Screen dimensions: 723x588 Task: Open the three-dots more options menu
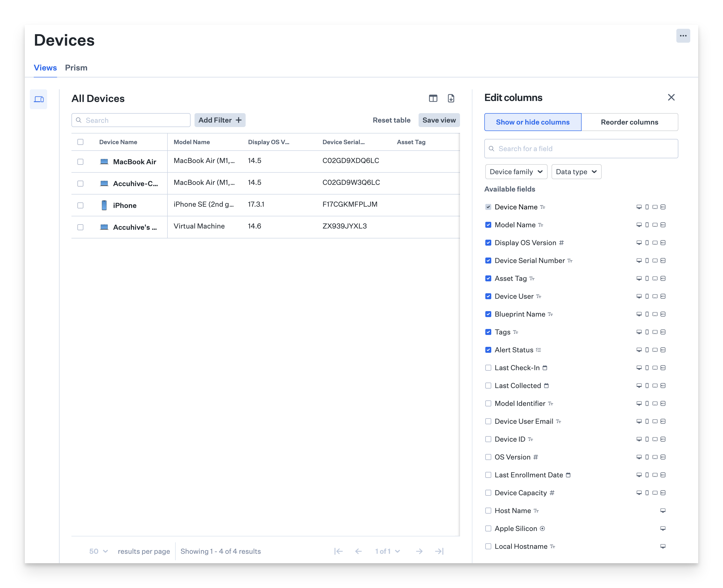(x=683, y=36)
